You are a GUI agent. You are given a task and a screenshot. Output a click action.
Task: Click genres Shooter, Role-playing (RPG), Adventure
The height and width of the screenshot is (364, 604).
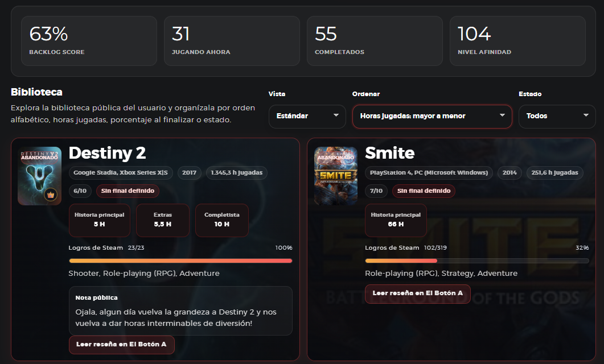(x=144, y=274)
